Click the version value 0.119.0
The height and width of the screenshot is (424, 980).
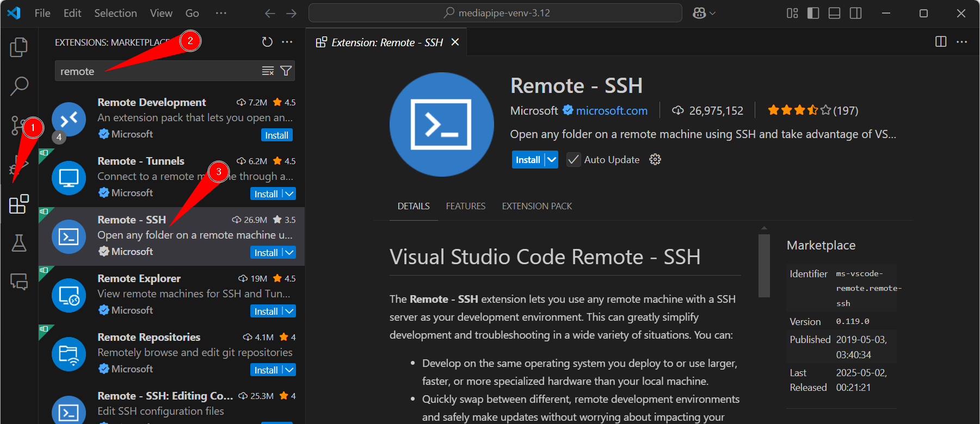point(853,321)
